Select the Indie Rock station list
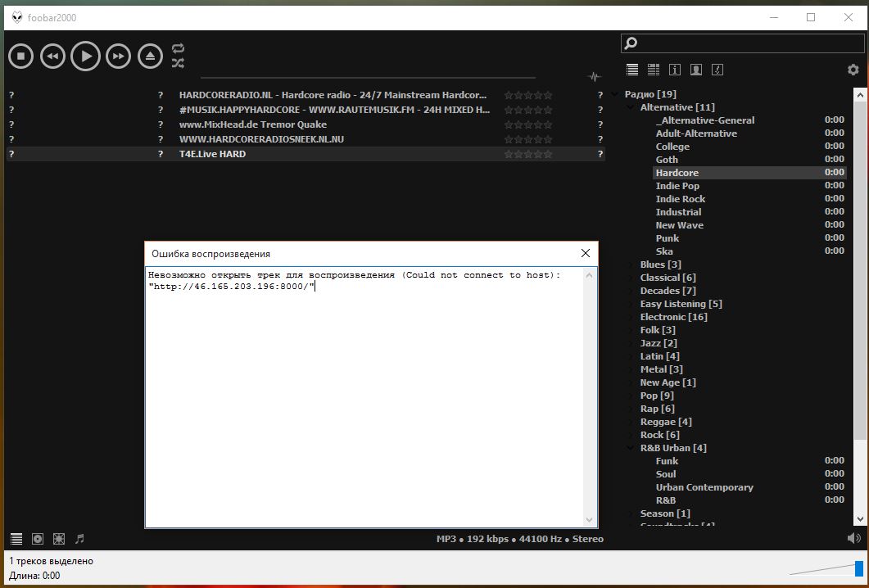869x588 pixels. click(680, 199)
